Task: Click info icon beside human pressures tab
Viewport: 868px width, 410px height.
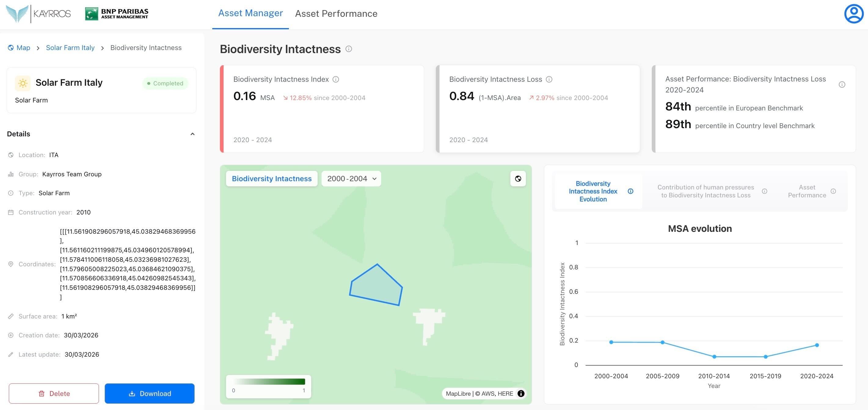Action: tap(764, 191)
